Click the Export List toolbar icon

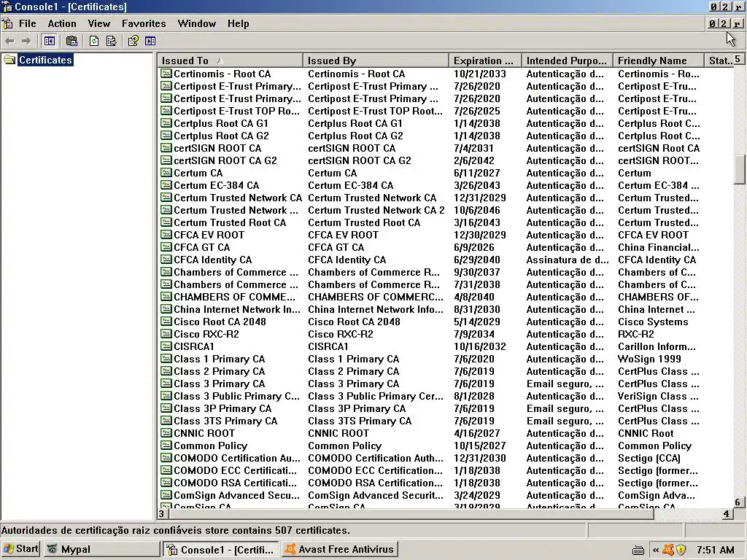(111, 42)
